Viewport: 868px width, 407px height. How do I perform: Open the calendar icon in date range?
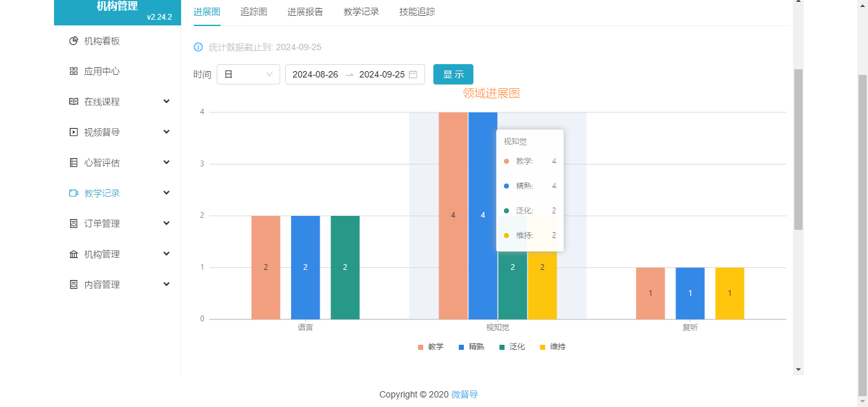tap(413, 74)
